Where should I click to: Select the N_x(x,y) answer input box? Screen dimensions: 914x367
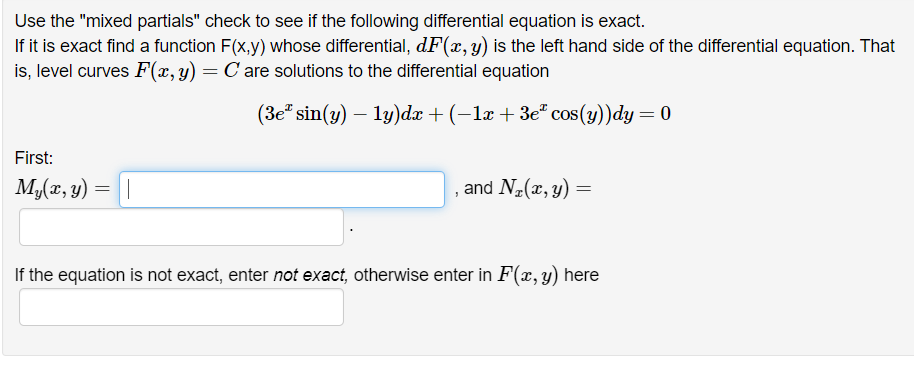[181, 227]
